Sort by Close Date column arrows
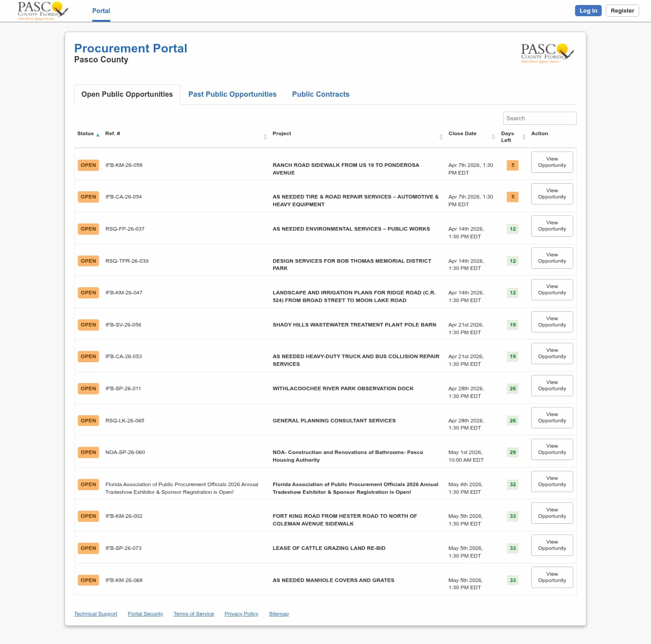 (x=493, y=137)
